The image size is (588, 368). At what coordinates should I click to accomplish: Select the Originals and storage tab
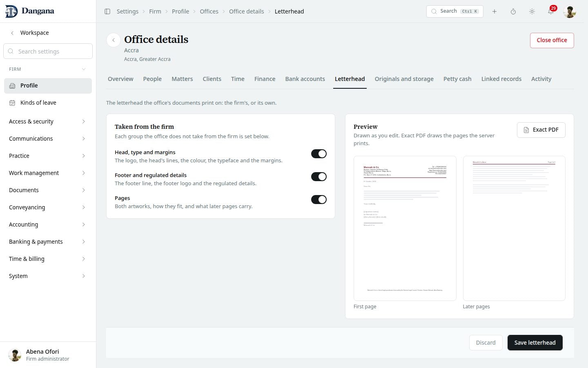tap(404, 79)
